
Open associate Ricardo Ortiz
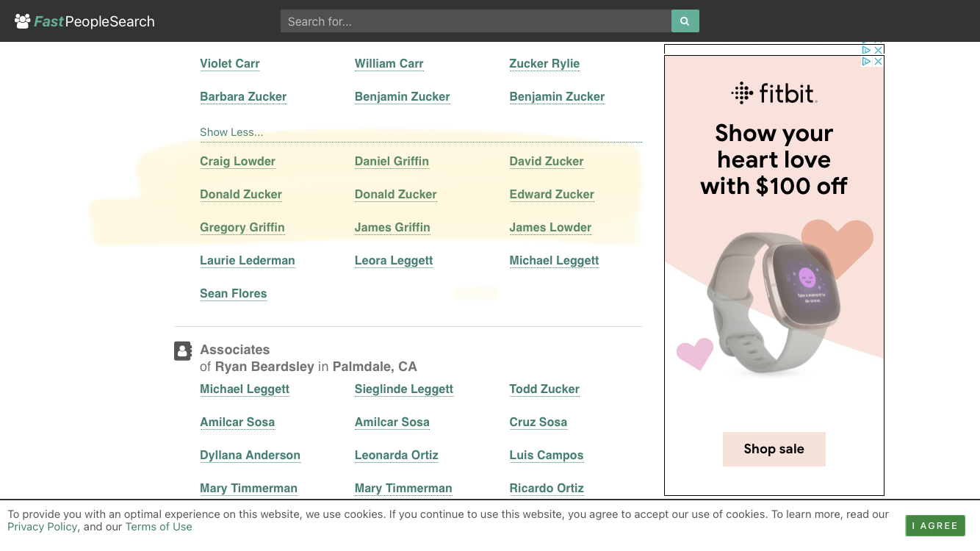[547, 489]
